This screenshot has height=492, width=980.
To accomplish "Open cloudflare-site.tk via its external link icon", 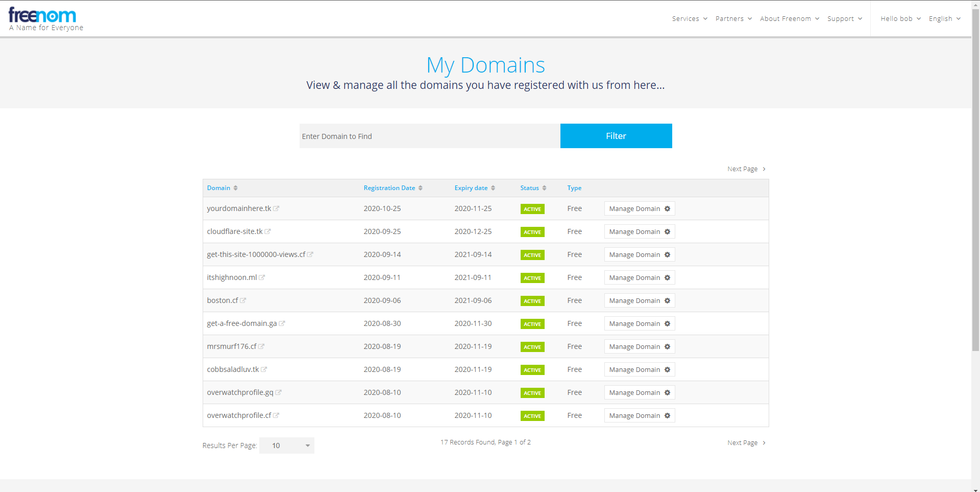I will (268, 231).
